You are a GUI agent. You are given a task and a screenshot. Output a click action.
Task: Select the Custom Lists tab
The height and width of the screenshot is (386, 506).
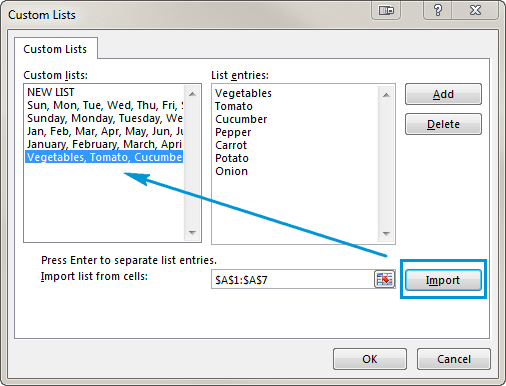pos(55,49)
